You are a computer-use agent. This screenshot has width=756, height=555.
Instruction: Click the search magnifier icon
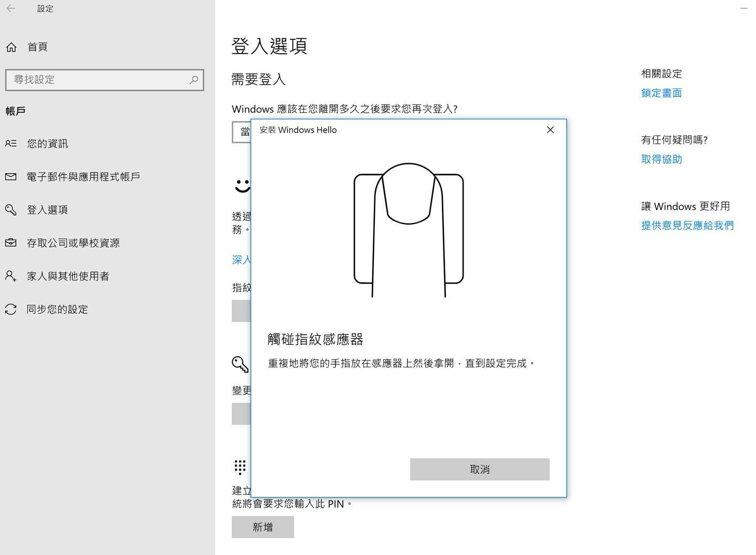pyautogui.click(x=194, y=80)
